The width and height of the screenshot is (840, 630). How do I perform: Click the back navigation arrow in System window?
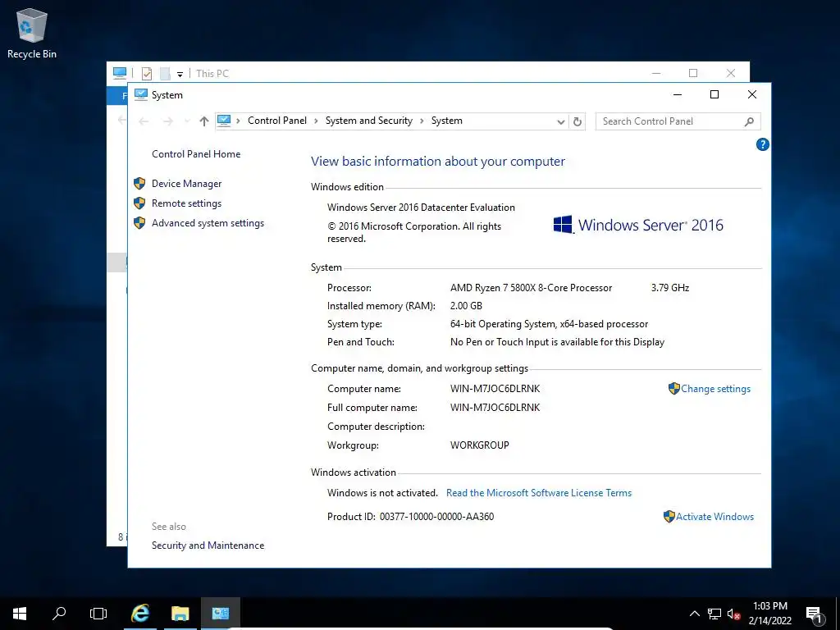coord(144,121)
